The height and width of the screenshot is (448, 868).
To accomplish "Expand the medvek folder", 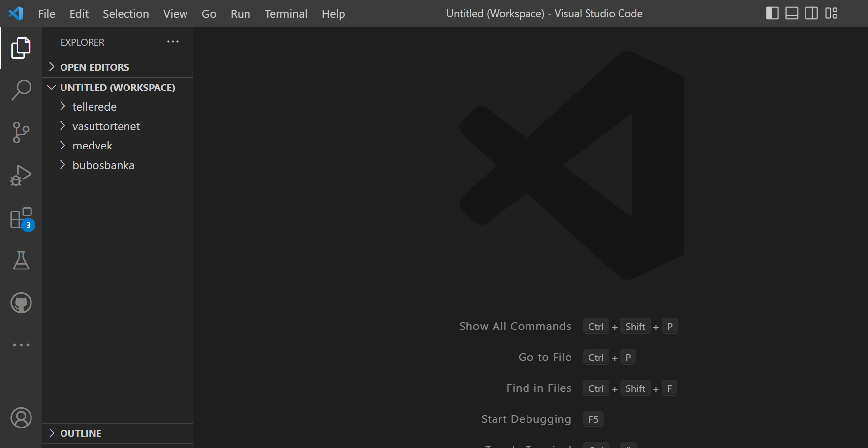I will pos(62,145).
